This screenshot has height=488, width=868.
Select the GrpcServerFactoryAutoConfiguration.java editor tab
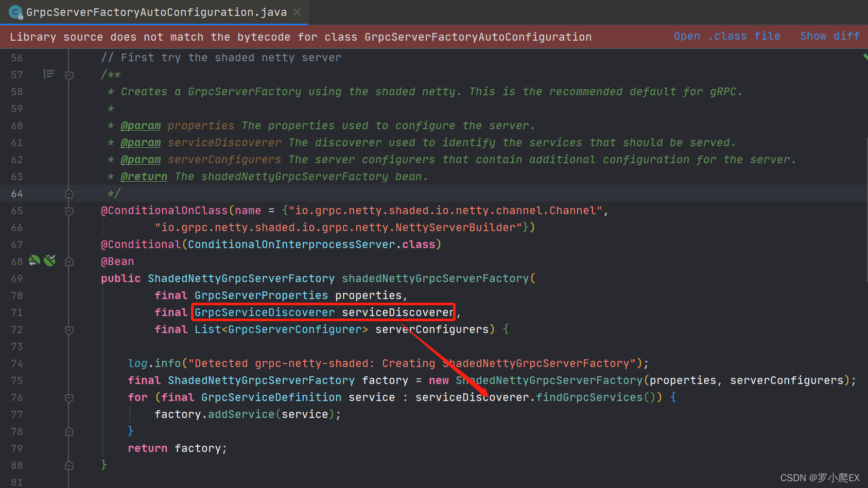tap(154, 11)
